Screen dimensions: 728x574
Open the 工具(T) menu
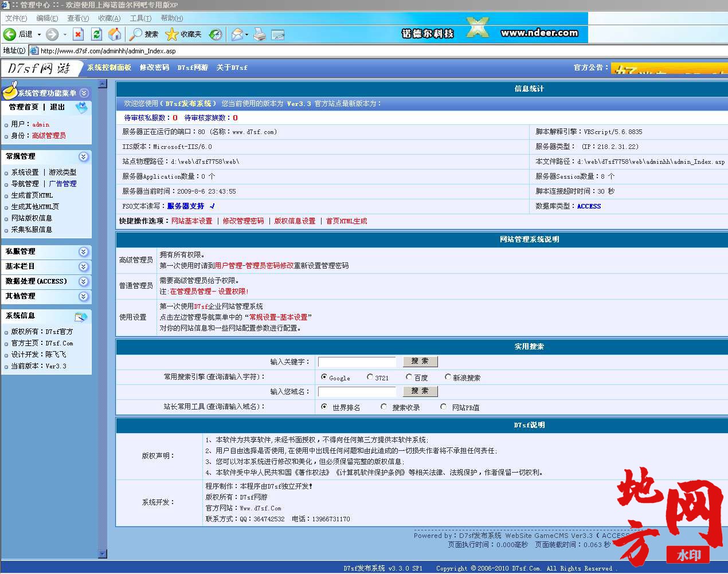click(140, 18)
